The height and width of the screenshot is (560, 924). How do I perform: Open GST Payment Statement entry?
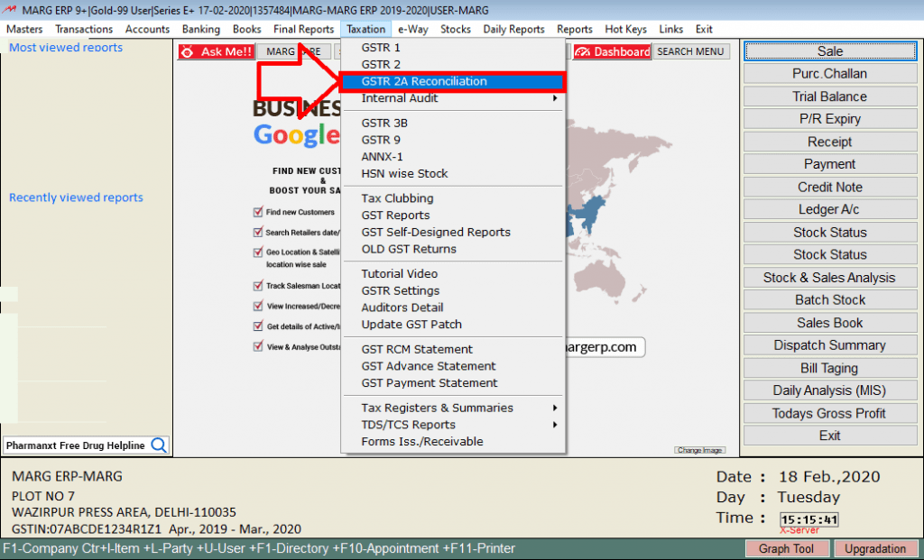(453, 382)
